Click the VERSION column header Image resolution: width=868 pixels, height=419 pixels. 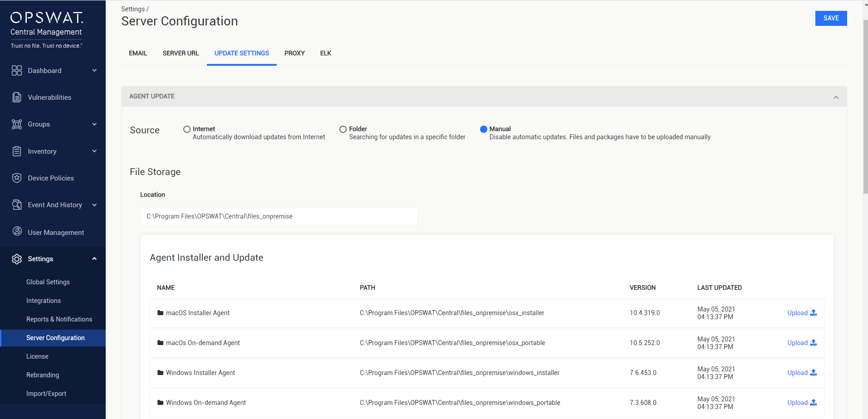pyautogui.click(x=642, y=287)
